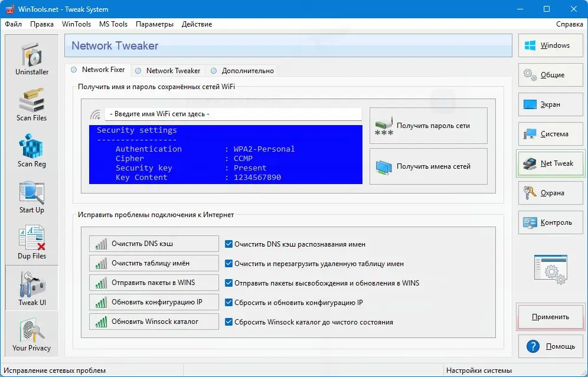Uncheck the DNS cache clearing option
This screenshot has width=588, height=377.
tap(228, 244)
